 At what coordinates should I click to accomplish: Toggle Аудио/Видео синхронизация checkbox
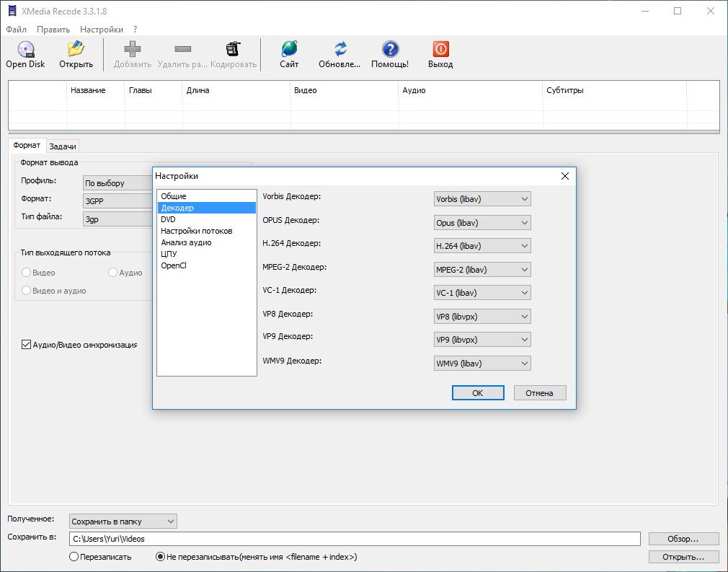[x=27, y=345]
